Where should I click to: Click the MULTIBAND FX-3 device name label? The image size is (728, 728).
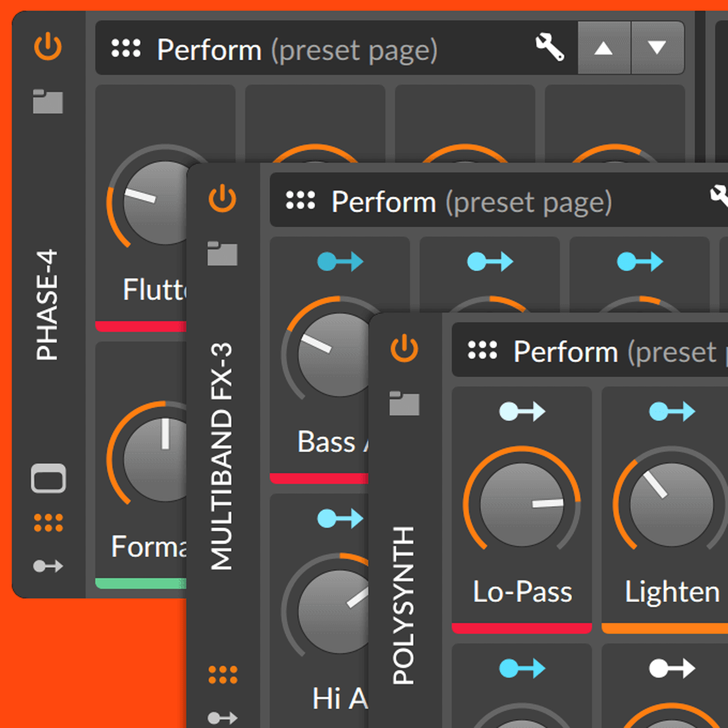click(x=222, y=457)
